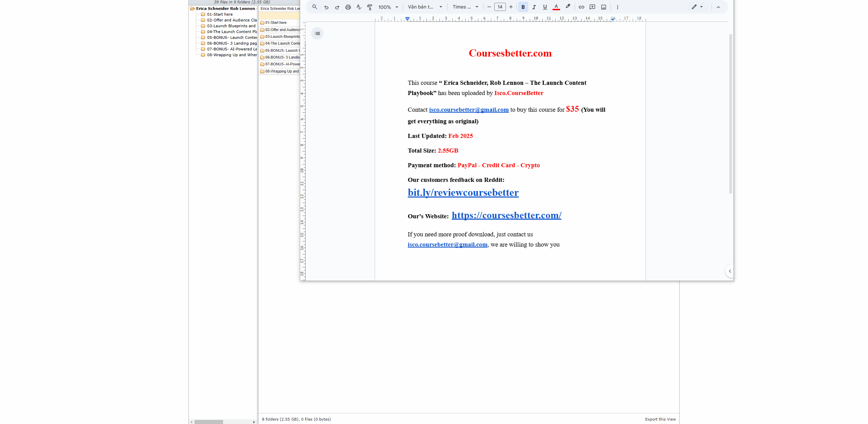Open the bit.ly/reviewcoursebetter link
Screen dimensions: 868x424
pyautogui.click(x=463, y=192)
